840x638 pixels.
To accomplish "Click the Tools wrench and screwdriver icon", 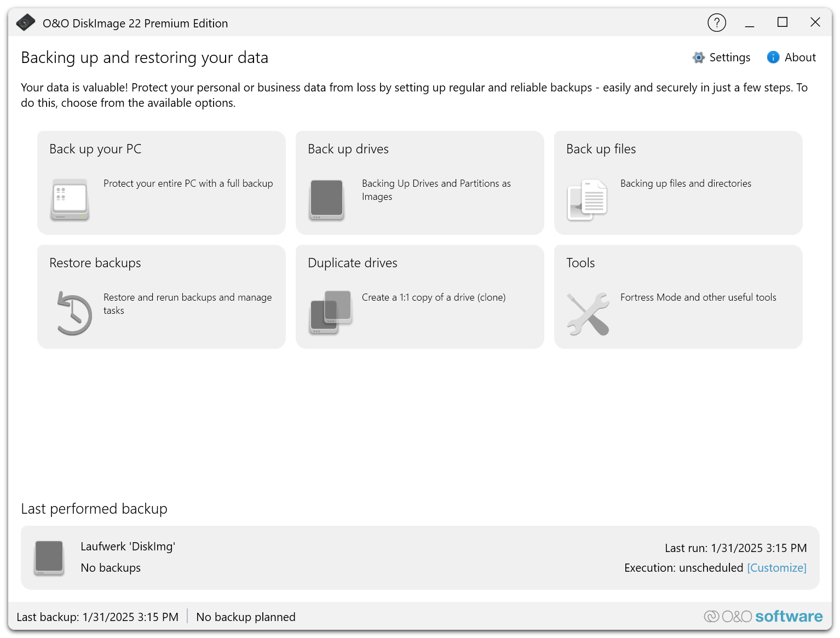I will coord(588,313).
